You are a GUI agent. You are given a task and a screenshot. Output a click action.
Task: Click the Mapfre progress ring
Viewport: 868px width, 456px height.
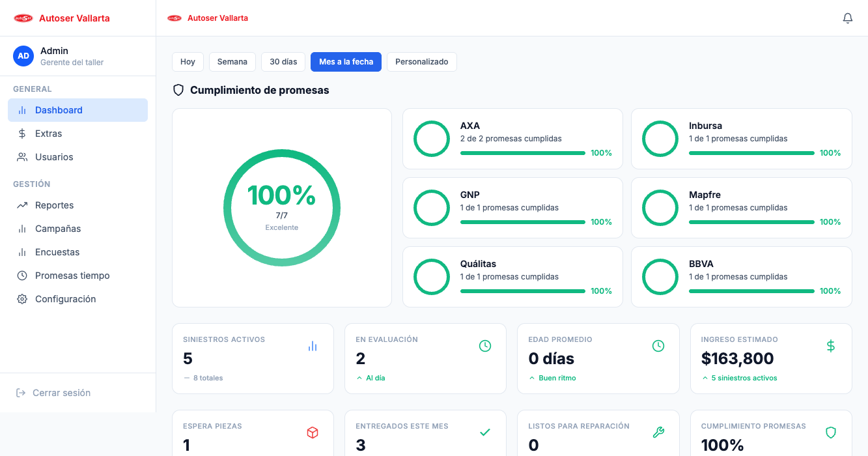[x=660, y=208]
